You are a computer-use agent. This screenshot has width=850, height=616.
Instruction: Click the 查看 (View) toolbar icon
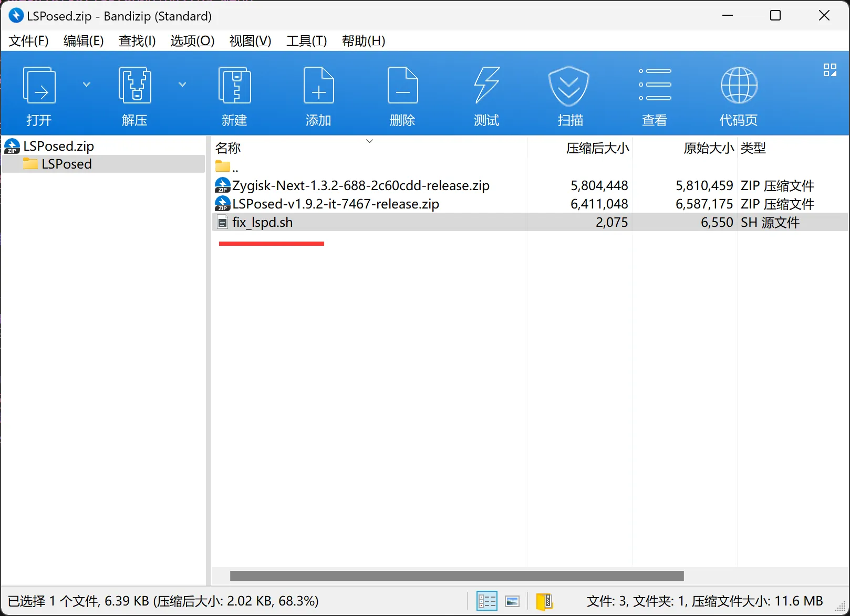pos(654,95)
